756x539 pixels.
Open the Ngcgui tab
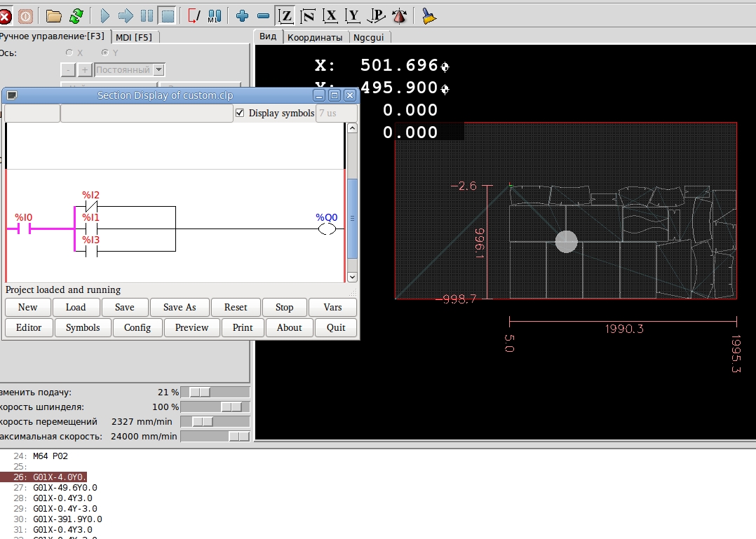tap(370, 37)
